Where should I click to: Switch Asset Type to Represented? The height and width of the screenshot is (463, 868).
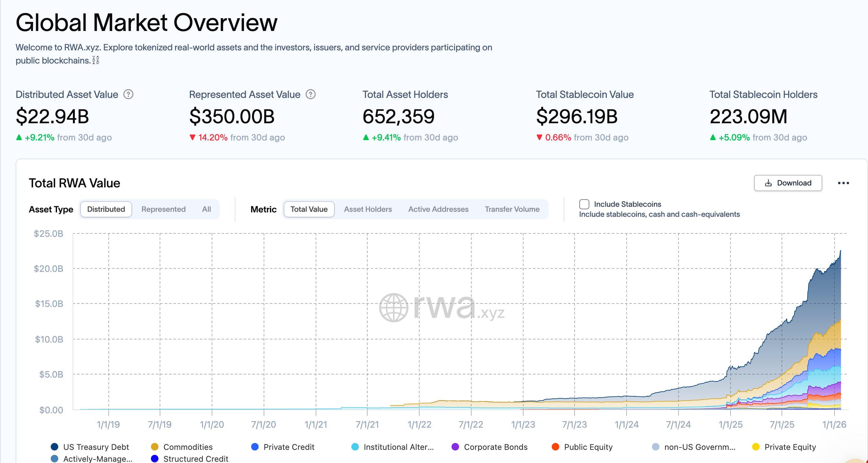pyautogui.click(x=163, y=209)
